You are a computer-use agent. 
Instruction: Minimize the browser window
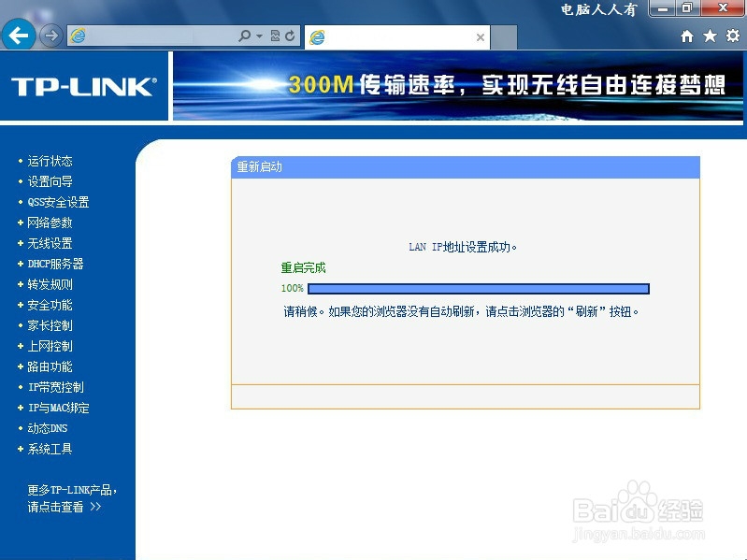[662, 8]
